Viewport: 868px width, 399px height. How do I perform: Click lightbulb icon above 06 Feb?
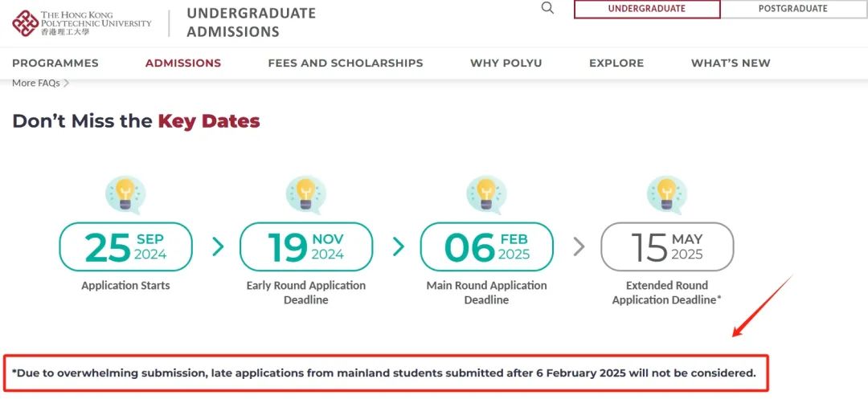pos(486,194)
